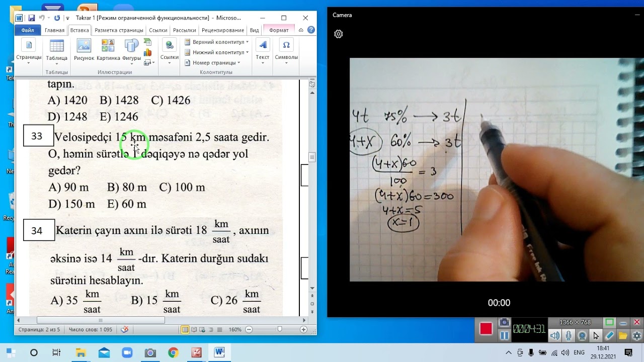Screen dimensions: 644x362
Task: Open Task View on the taskbar
Action: click(57, 352)
